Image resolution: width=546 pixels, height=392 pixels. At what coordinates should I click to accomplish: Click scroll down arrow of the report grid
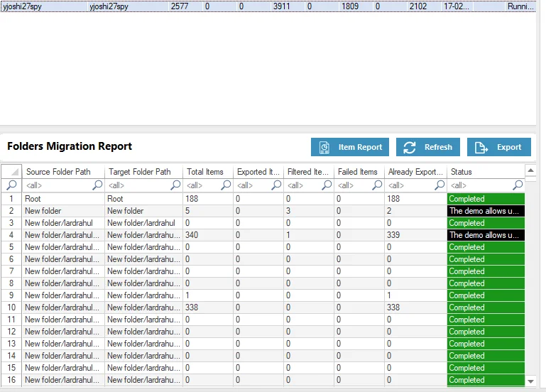click(x=530, y=381)
